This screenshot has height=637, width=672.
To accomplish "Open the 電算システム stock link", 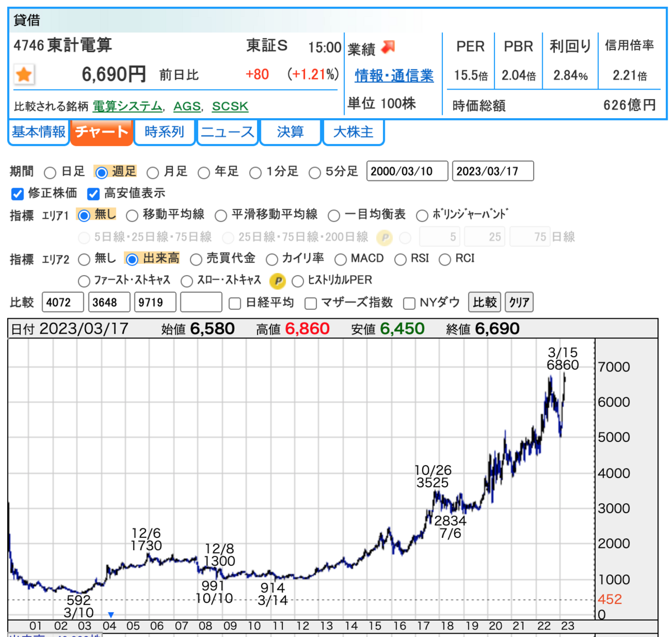I will pyautogui.click(x=127, y=106).
